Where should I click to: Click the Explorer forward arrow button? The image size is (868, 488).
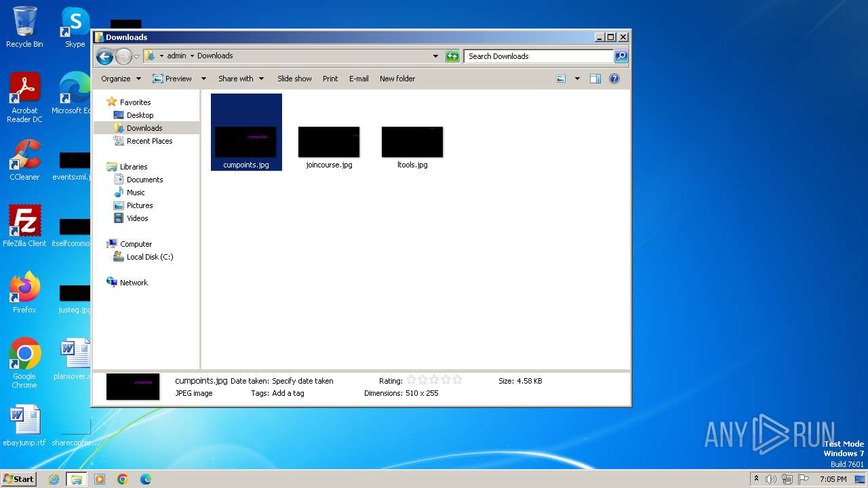123,56
